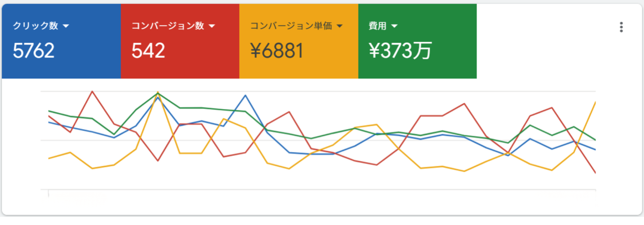
Task: Click the arrow beside 費用 label
Action: click(x=394, y=26)
